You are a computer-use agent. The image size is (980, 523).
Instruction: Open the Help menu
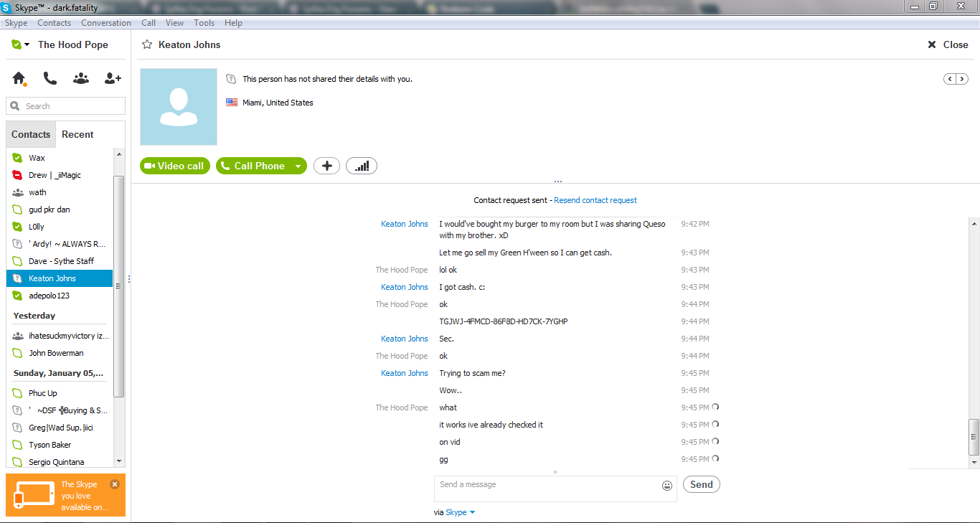pos(233,23)
